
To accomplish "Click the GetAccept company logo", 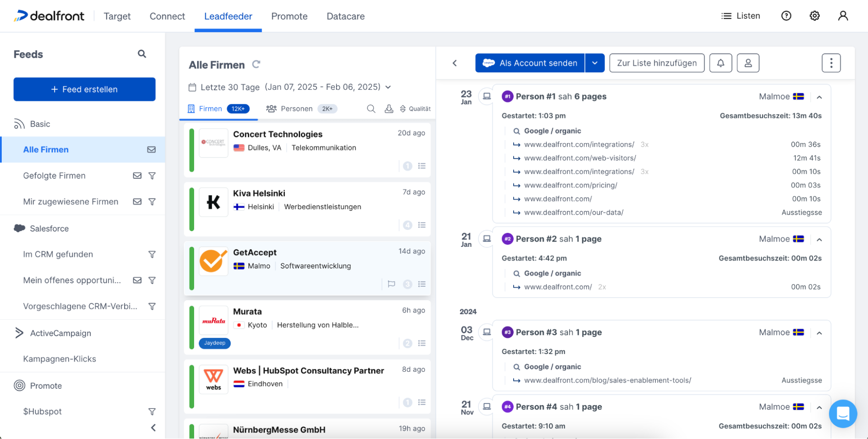I will pos(213,261).
